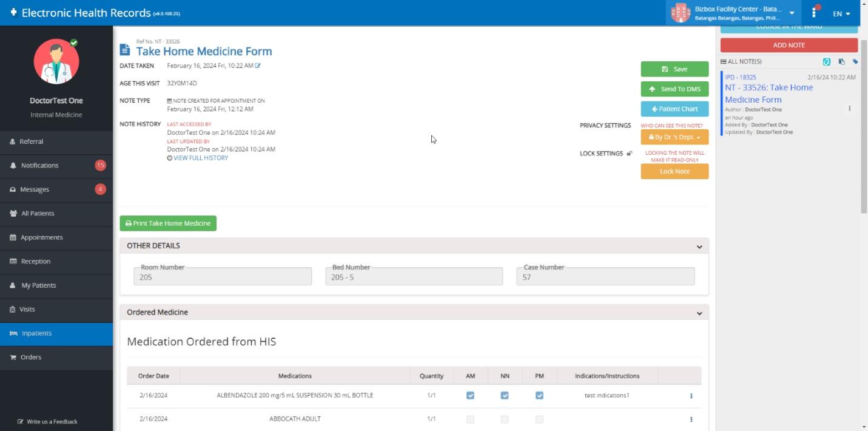
Task: Click the copy notes icon in notes panel
Action: 841,61
